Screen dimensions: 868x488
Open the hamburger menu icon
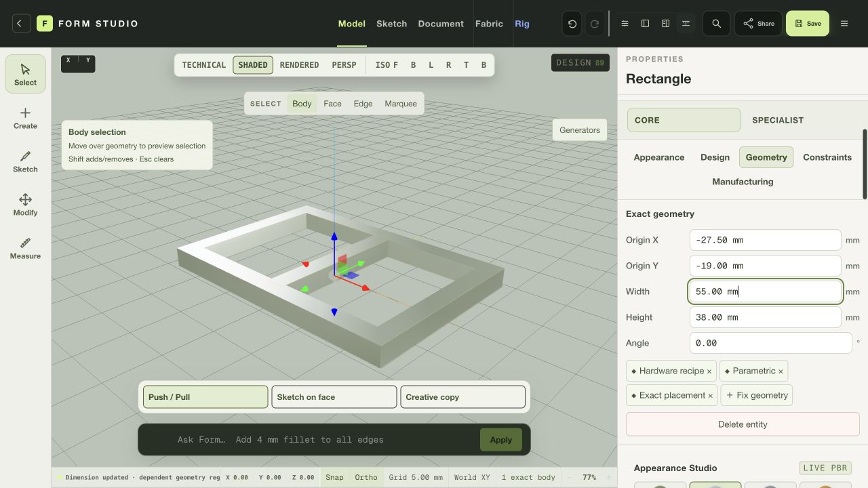click(x=844, y=24)
